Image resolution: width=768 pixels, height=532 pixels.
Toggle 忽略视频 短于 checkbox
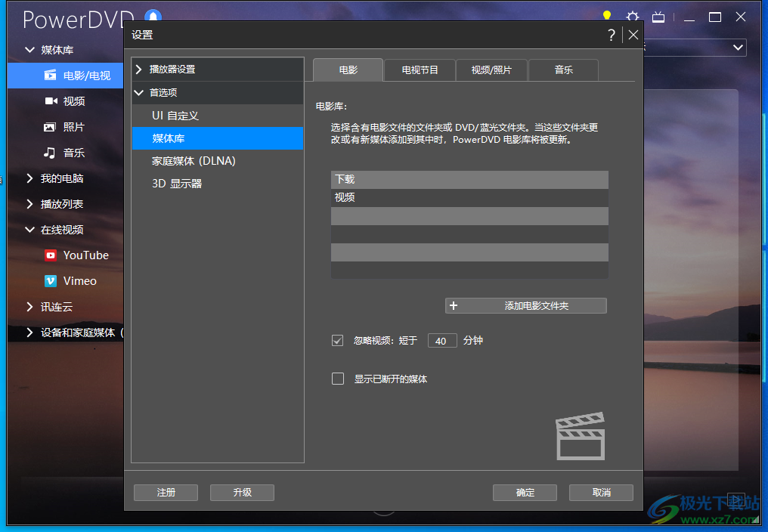click(337, 341)
